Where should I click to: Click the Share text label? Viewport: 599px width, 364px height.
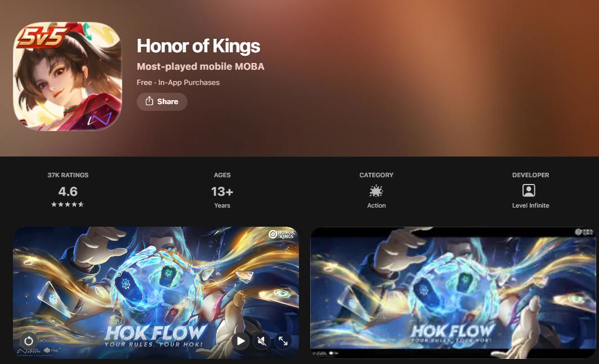[168, 102]
